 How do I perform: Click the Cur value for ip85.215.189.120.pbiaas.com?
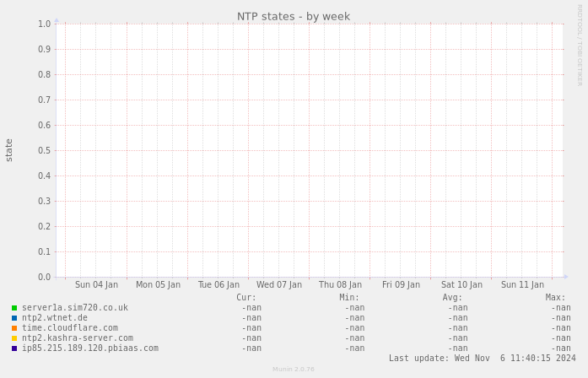pyautogui.click(x=251, y=348)
